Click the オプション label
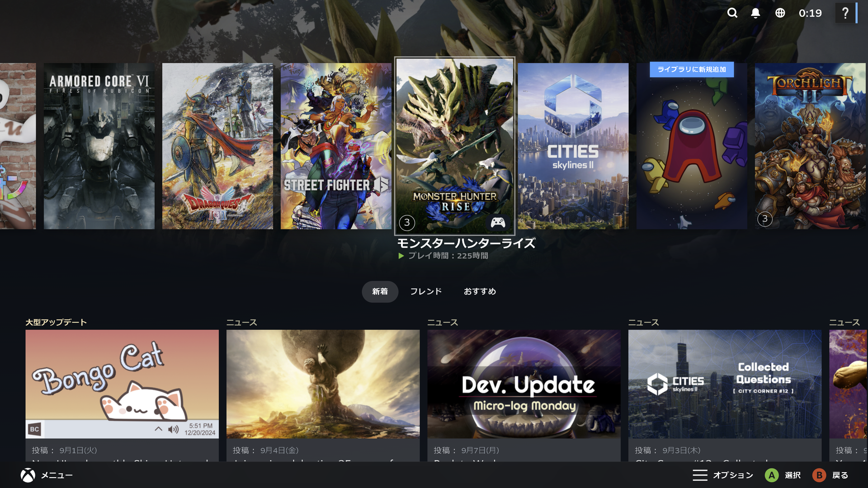868x488 pixels. point(733,475)
